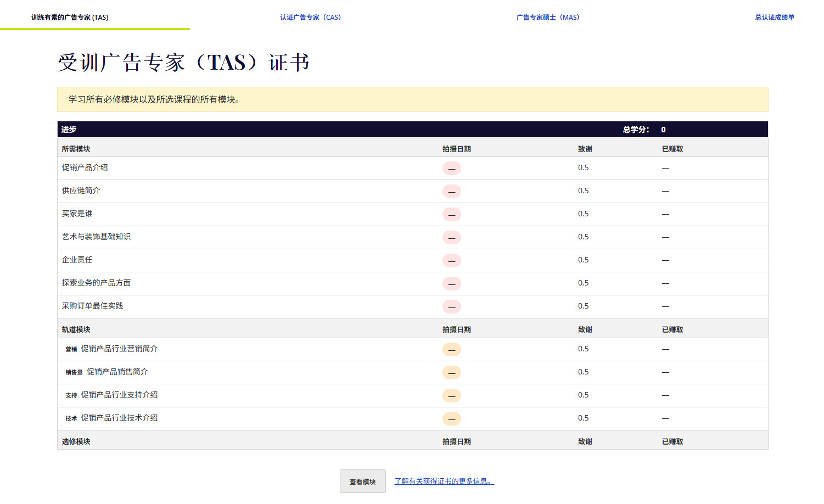Select the 供应链简介 module
This screenshot has width=824, height=504.
pyautogui.click(x=81, y=191)
